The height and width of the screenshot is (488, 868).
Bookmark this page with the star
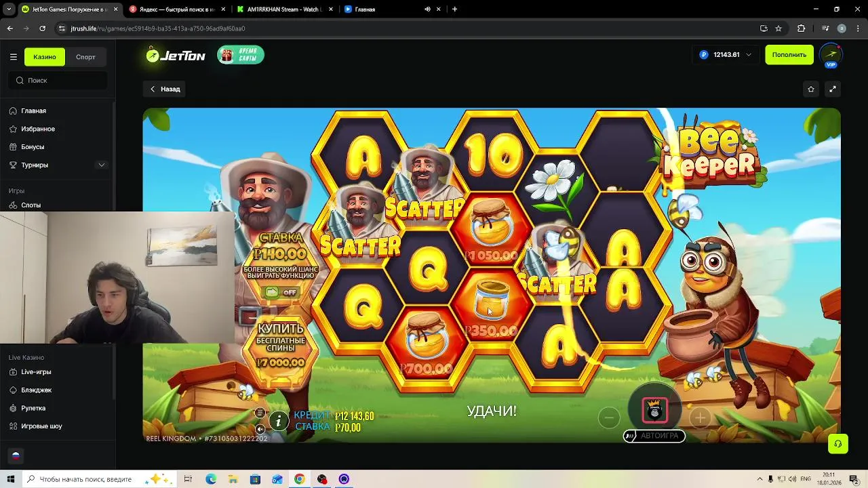778,28
